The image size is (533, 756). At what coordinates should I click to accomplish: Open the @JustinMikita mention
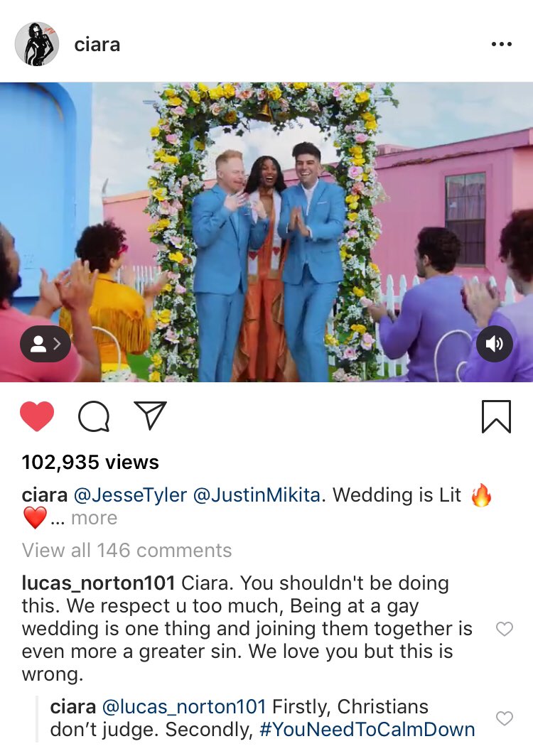click(x=257, y=495)
